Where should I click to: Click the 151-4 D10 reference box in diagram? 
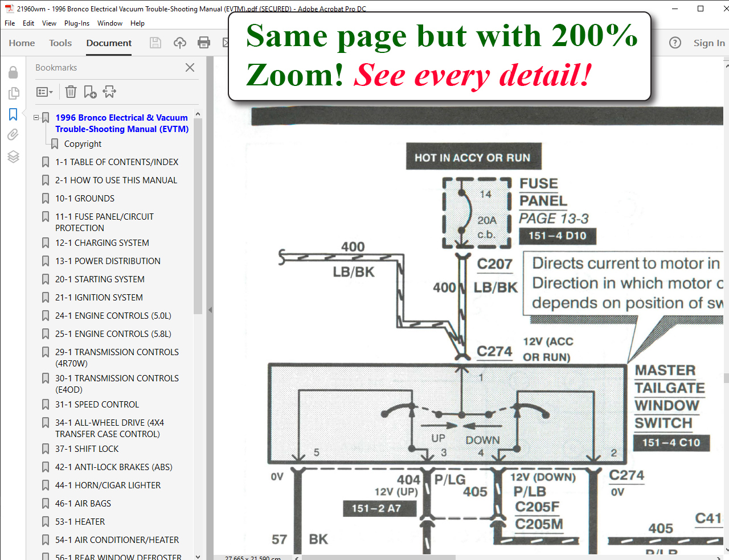(558, 236)
